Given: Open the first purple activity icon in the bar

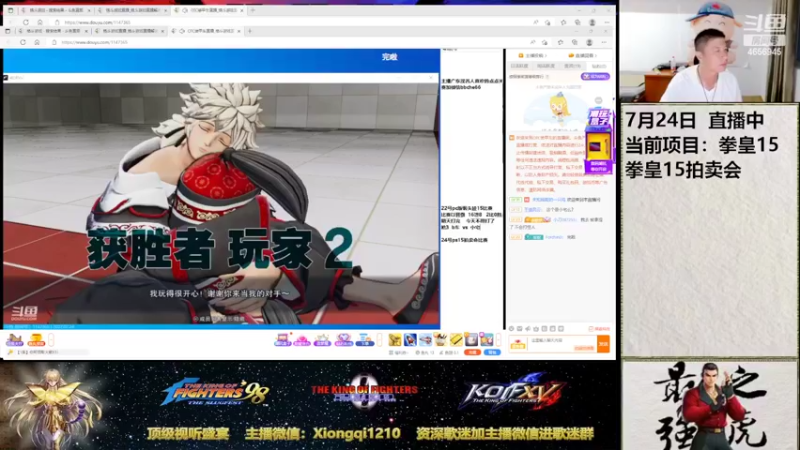Looking at the screenshot, I should tap(282, 340).
